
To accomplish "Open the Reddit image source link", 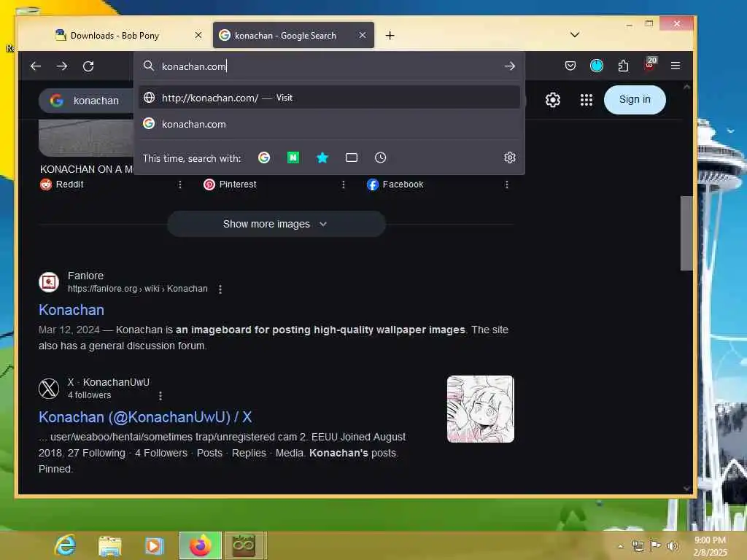I will (x=62, y=184).
